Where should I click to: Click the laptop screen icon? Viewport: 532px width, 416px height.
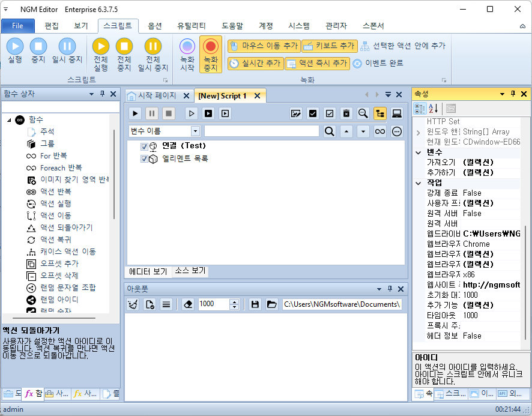coord(397,113)
